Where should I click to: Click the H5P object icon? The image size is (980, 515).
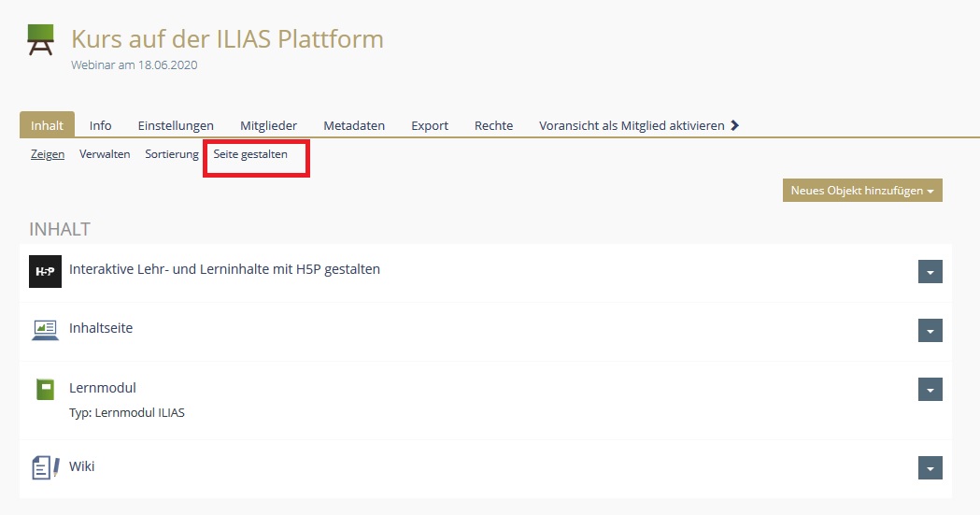[45, 271]
